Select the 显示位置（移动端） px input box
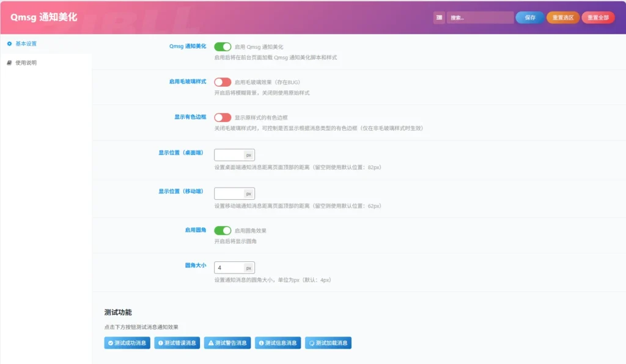Screen dimensions: 626x364 click(x=229, y=194)
